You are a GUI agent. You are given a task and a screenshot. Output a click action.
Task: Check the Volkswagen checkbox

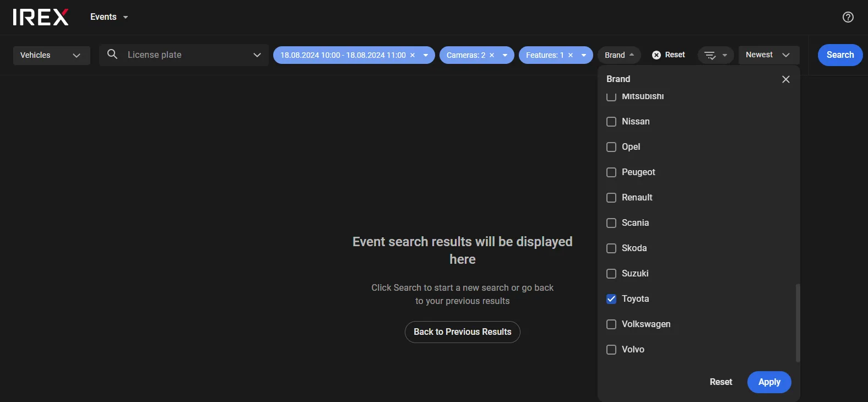click(611, 324)
